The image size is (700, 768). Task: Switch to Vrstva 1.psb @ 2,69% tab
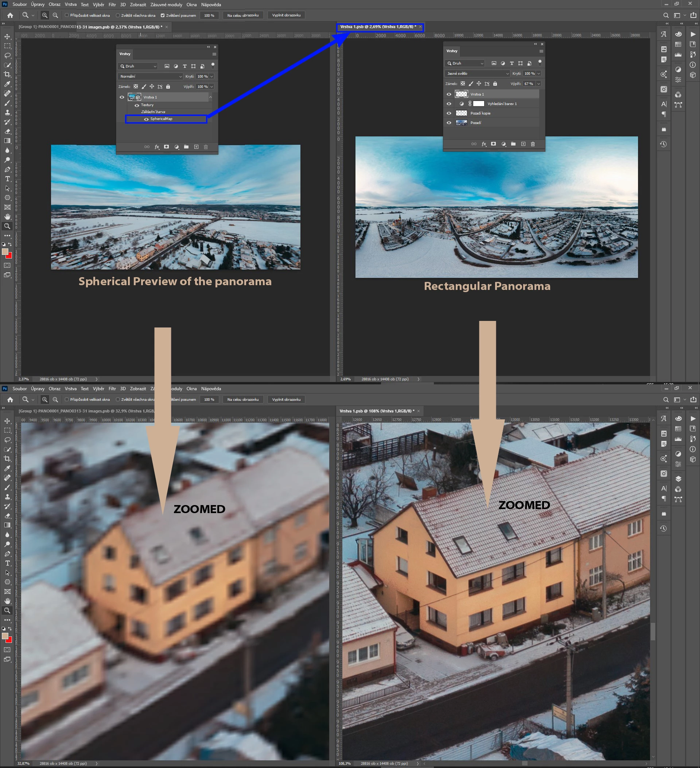(x=378, y=27)
